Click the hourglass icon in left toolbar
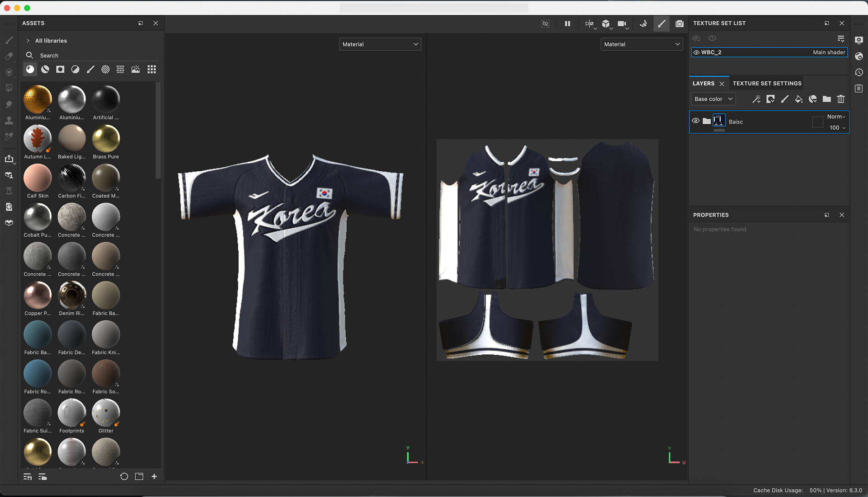This screenshot has height=497, width=868. tap(9, 191)
